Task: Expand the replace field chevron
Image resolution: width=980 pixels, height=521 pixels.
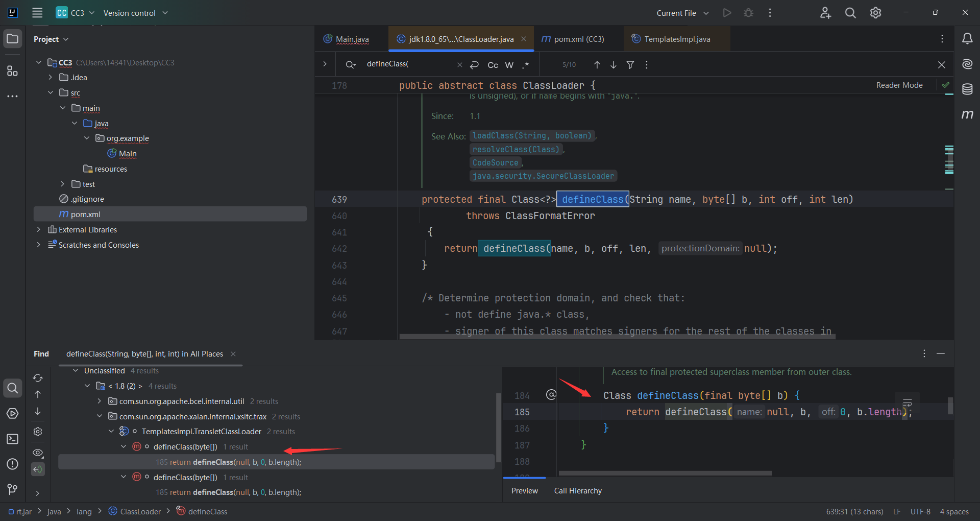Action: point(325,64)
